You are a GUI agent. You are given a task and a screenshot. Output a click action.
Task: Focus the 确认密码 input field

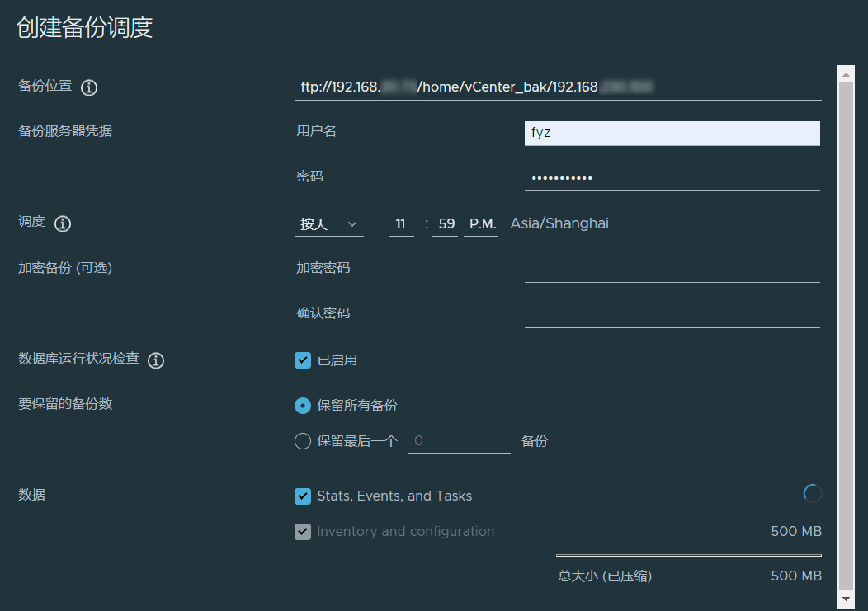click(672, 314)
